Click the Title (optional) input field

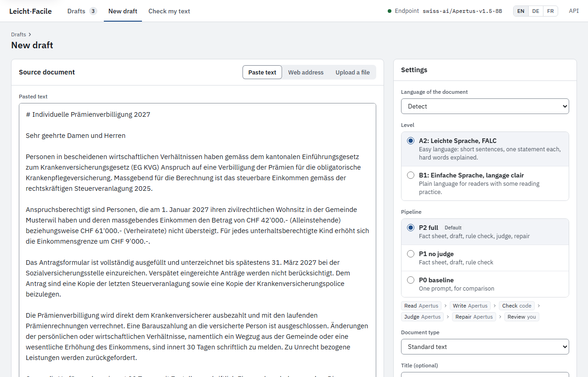[x=485, y=375]
